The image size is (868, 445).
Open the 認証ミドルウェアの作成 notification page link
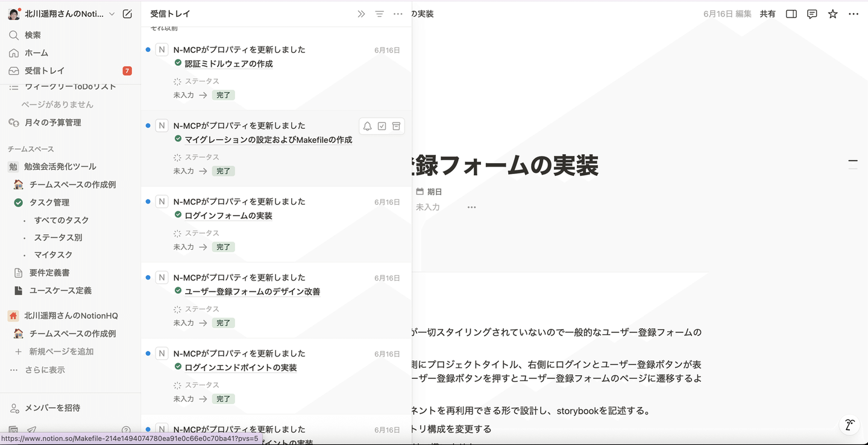(228, 64)
